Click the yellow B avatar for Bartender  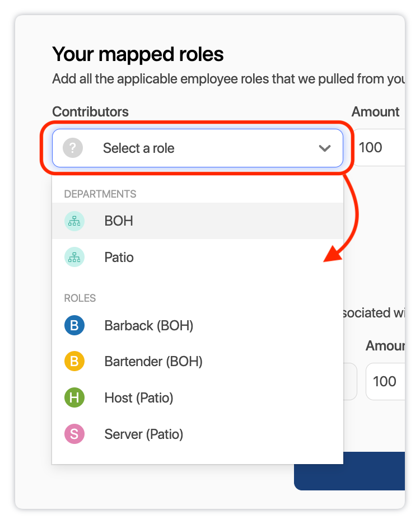(x=74, y=362)
